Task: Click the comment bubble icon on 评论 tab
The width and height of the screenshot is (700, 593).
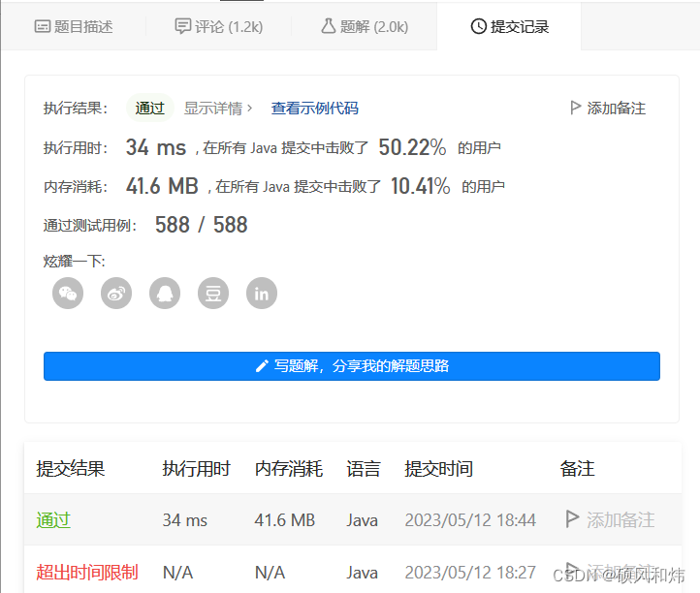Action: [182, 26]
